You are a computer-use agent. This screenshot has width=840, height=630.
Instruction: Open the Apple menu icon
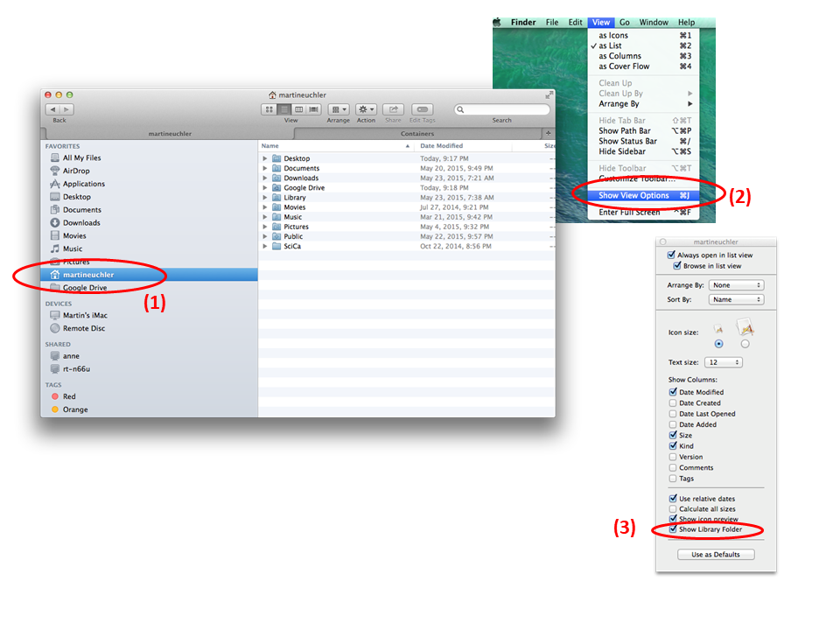[498, 23]
